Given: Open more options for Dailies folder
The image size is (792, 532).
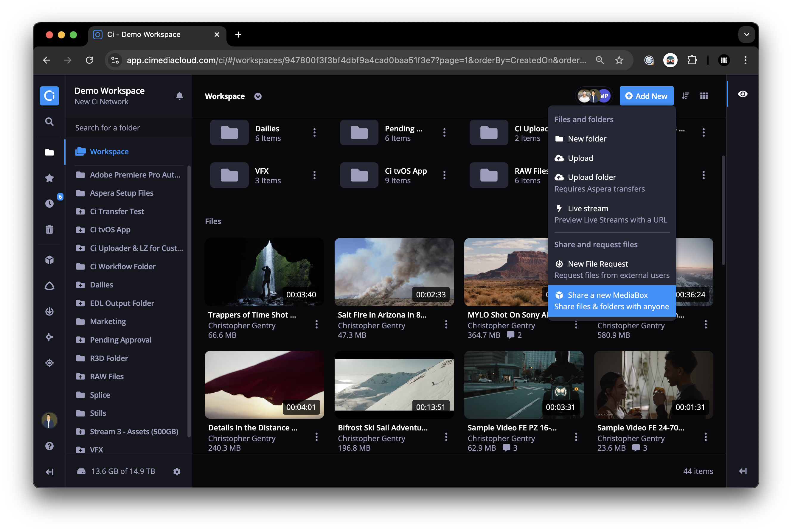Looking at the screenshot, I should [x=314, y=132].
